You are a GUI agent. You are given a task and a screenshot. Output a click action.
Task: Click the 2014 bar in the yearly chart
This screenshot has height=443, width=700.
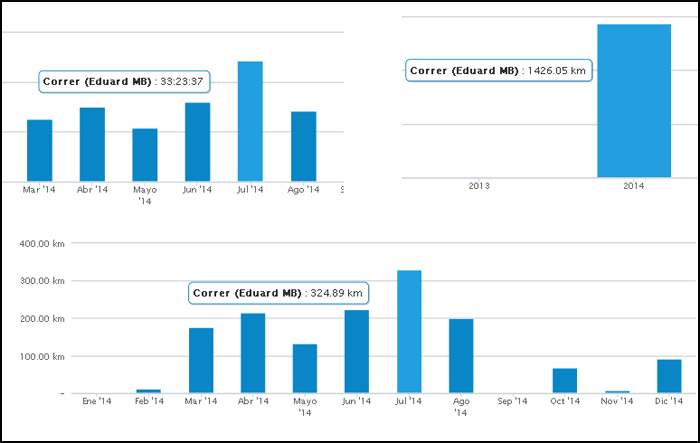(x=634, y=101)
